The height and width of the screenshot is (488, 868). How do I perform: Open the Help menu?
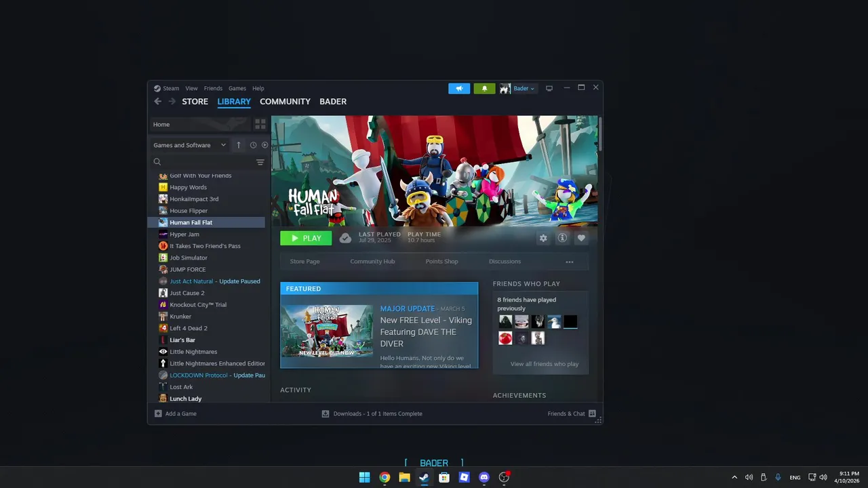point(258,88)
